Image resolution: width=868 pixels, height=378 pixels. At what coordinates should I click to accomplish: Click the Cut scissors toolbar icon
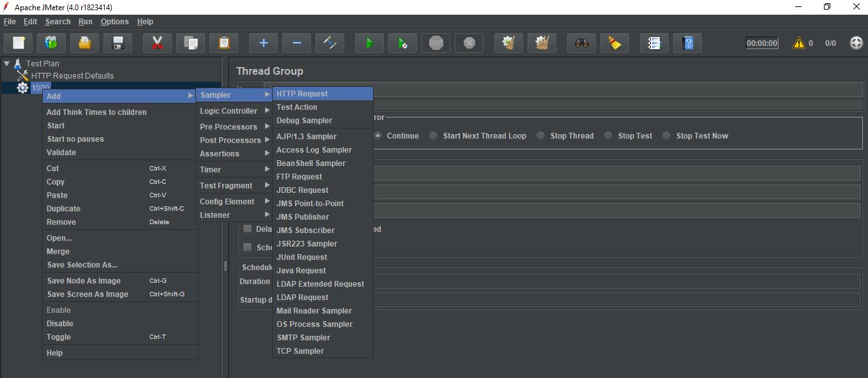coord(157,43)
